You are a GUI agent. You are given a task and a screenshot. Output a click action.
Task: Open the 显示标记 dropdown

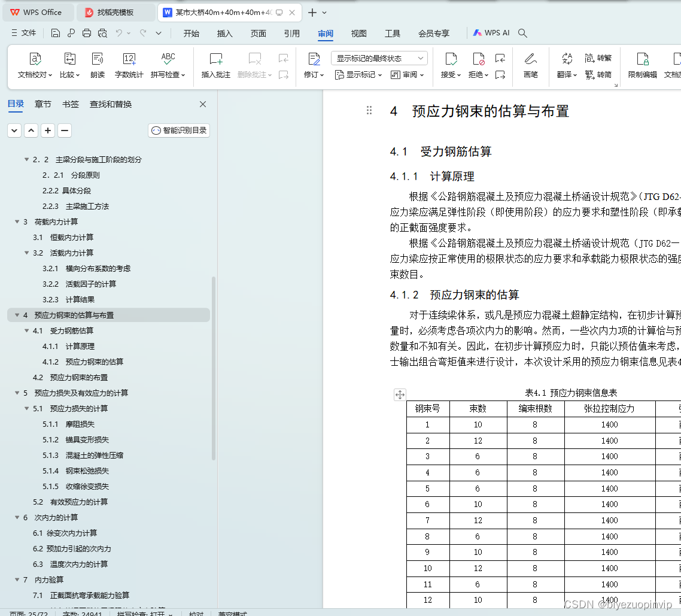(x=358, y=75)
